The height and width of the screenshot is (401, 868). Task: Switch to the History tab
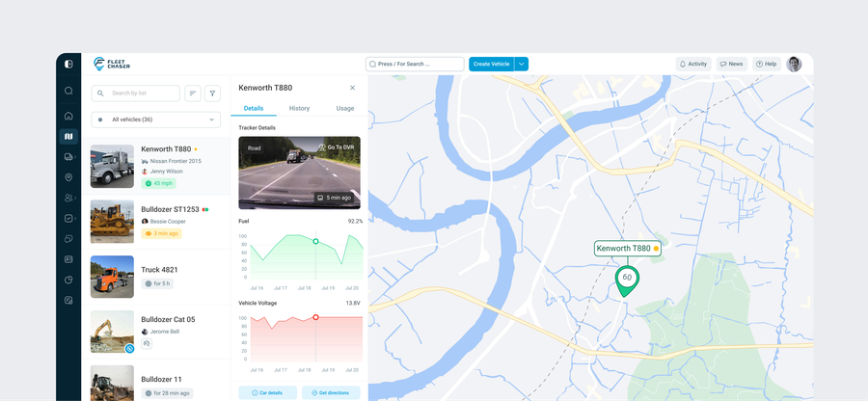click(300, 108)
